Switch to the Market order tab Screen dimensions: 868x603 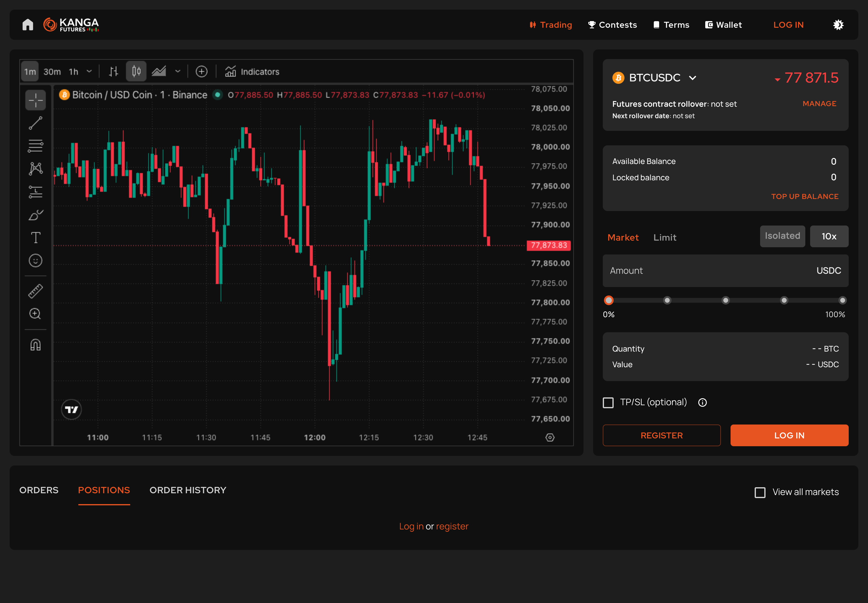623,238
